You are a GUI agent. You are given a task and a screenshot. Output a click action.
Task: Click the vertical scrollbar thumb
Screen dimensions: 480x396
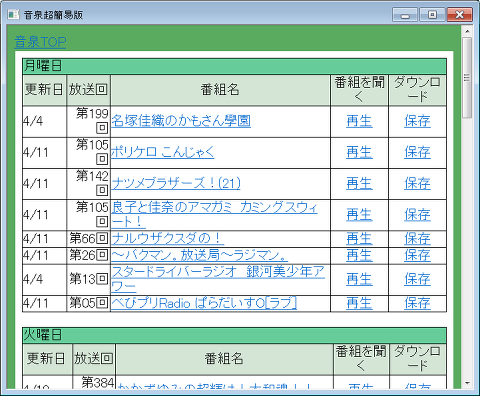[x=467, y=78]
